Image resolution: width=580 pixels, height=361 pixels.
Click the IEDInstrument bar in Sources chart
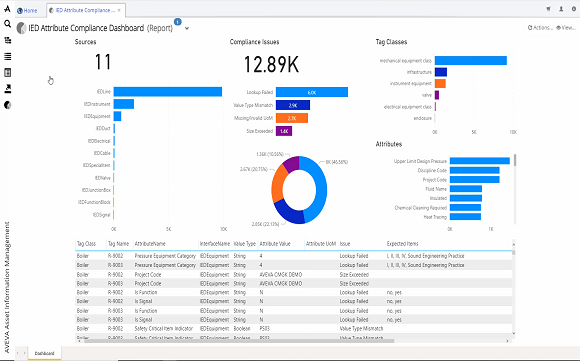pos(124,104)
